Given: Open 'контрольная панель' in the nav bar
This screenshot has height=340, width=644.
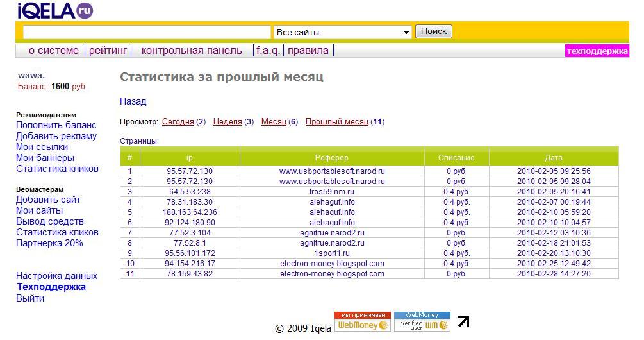Looking at the screenshot, I should coord(192,51).
